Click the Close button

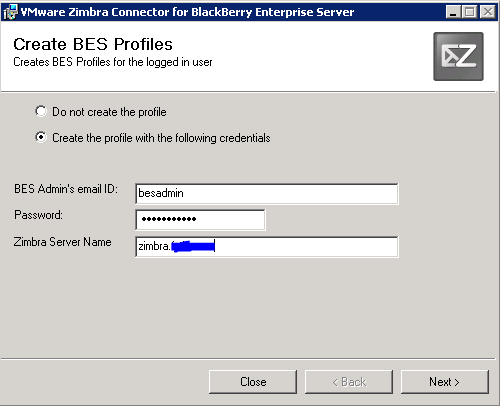click(253, 382)
